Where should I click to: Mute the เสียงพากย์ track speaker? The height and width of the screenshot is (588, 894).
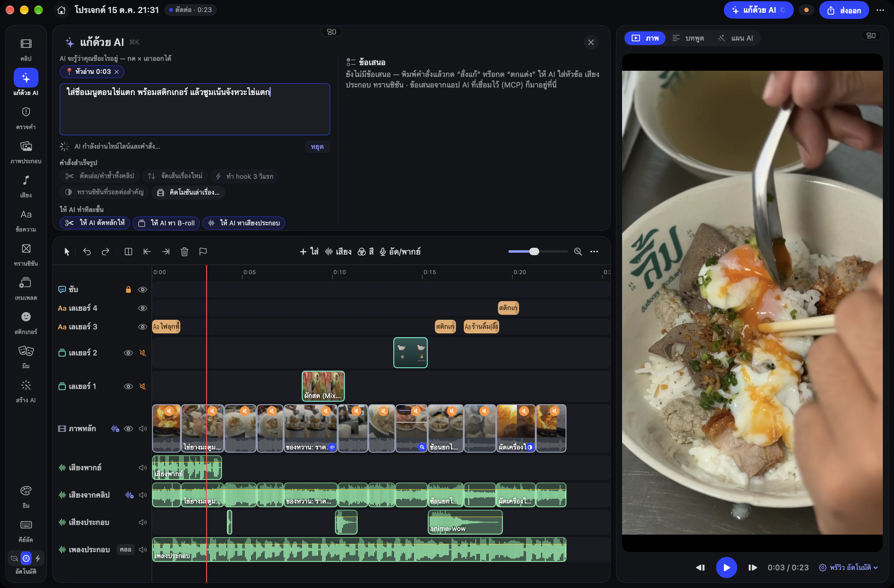142,468
